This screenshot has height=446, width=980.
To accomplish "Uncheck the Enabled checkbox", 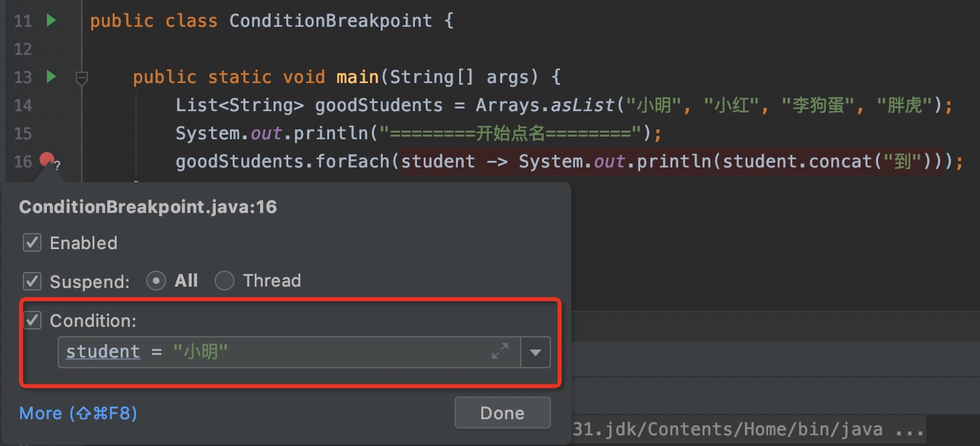I will 32,242.
